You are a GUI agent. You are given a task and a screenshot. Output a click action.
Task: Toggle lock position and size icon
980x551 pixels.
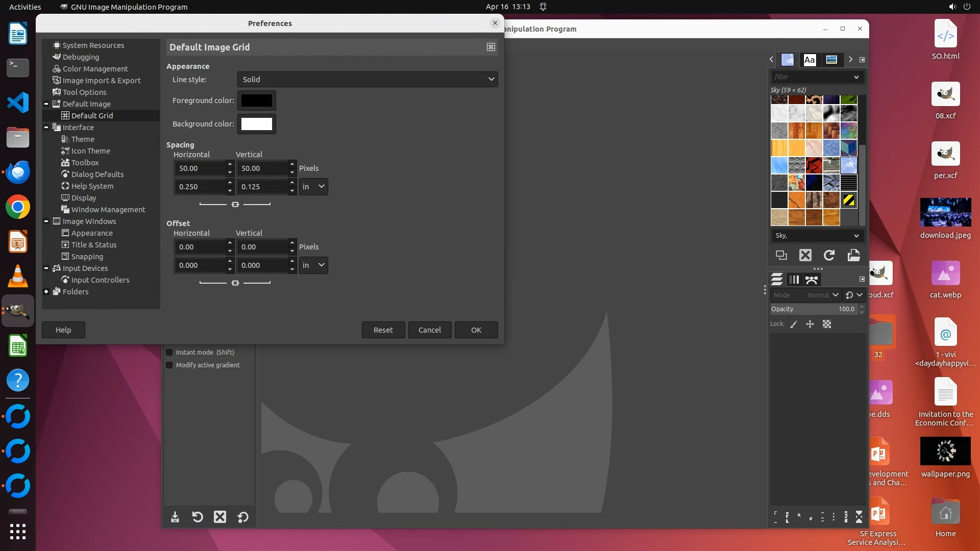(x=810, y=324)
